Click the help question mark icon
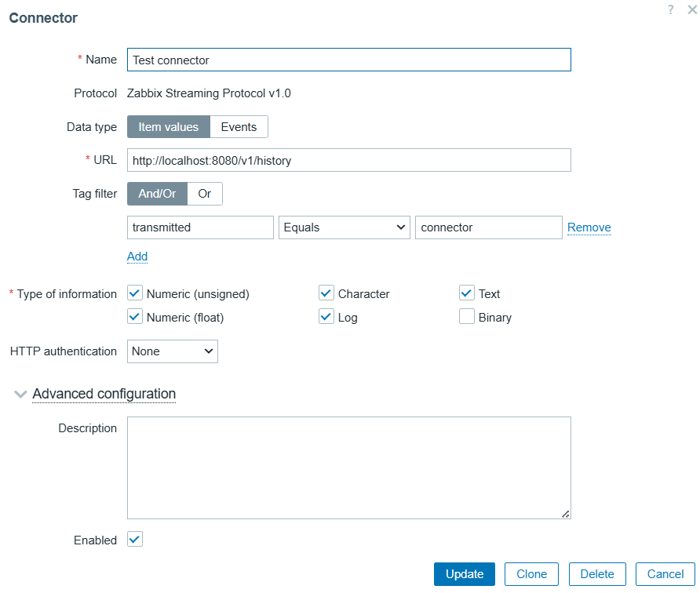The height and width of the screenshot is (593, 700). (x=671, y=9)
